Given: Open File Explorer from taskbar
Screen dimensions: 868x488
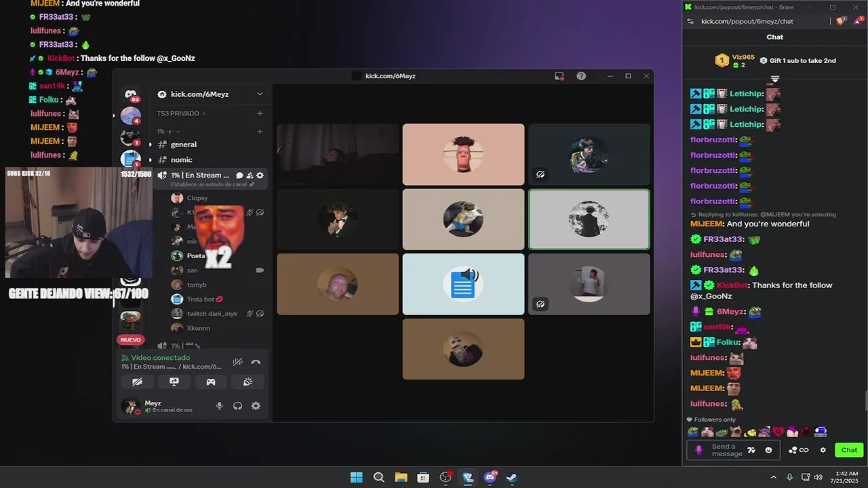Looking at the screenshot, I should click(401, 477).
